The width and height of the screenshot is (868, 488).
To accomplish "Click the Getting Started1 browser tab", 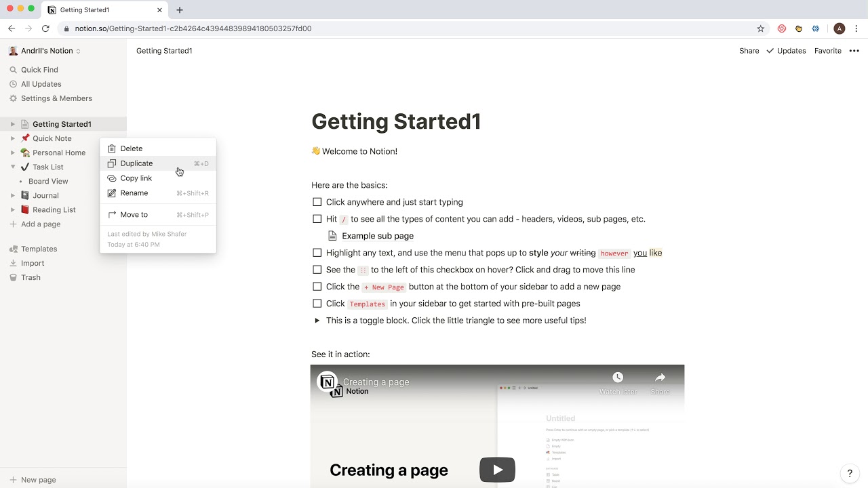I will pyautogui.click(x=104, y=10).
